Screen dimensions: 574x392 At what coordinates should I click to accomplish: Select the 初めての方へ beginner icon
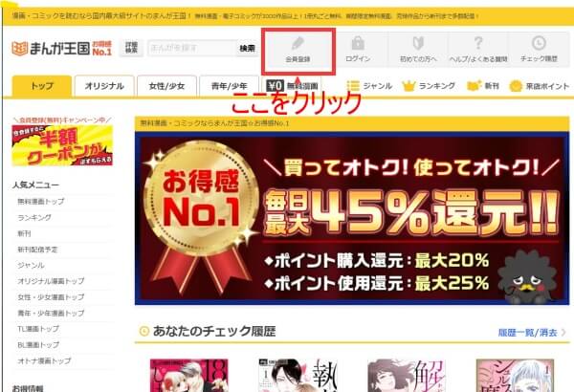tap(418, 43)
